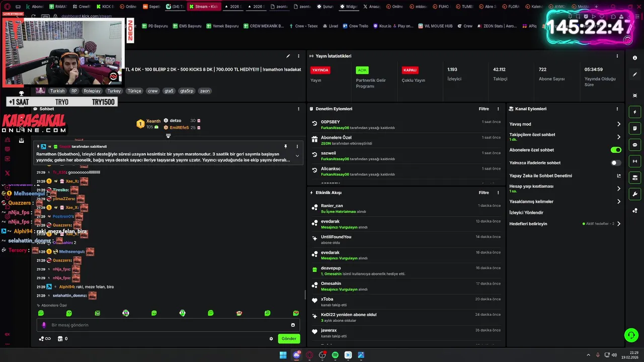The height and width of the screenshot is (362, 644).
Task: Click the 1.193 İzleyici viewer count
Action: pyautogui.click(x=454, y=74)
